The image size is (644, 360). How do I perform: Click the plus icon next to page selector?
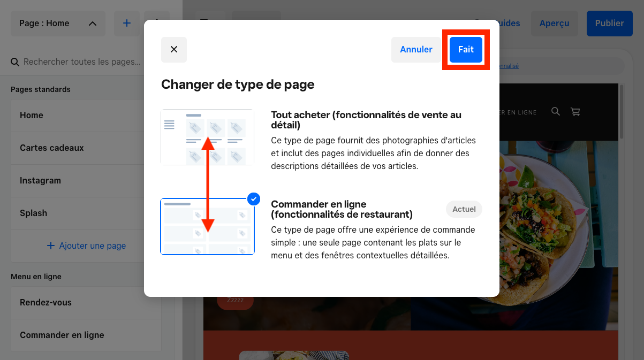pyautogui.click(x=127, y=24)
